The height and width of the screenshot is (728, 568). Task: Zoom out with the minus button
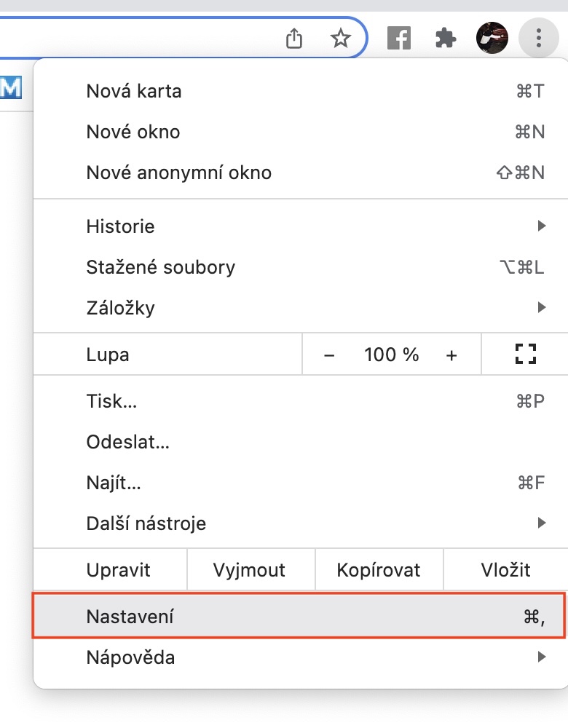[x=329, y=355]
